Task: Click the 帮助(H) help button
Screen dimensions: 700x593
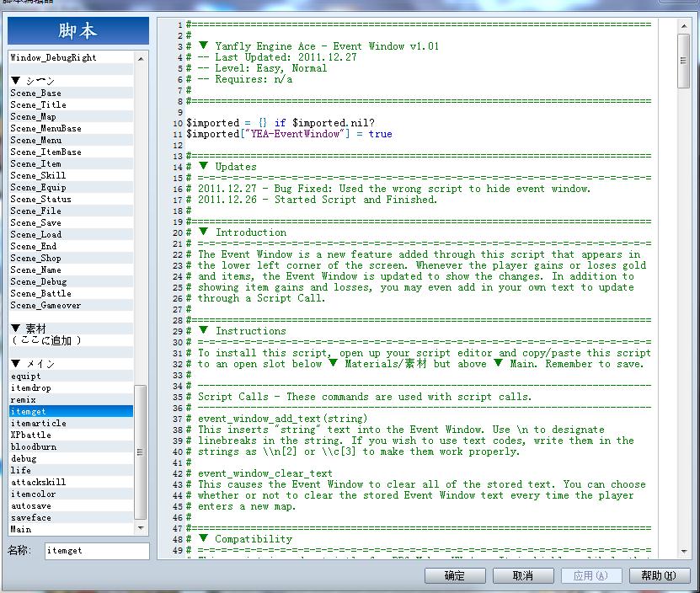Action: pos(660,575)
